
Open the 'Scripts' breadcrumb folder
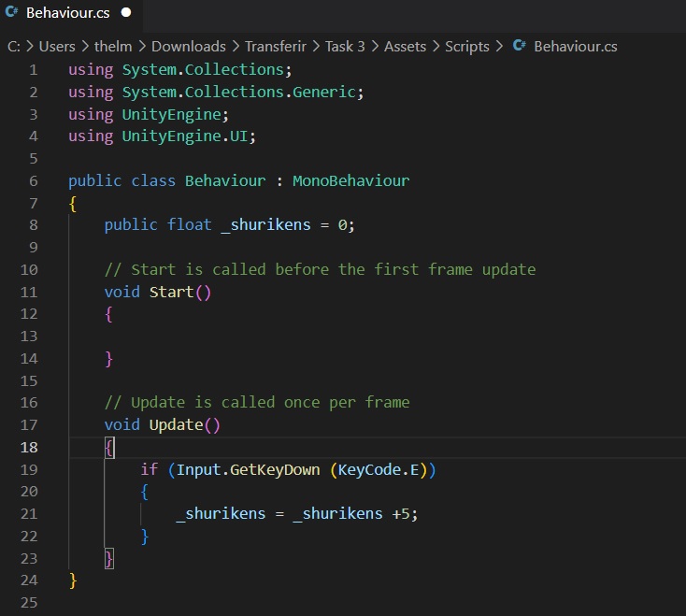(466, 47)
